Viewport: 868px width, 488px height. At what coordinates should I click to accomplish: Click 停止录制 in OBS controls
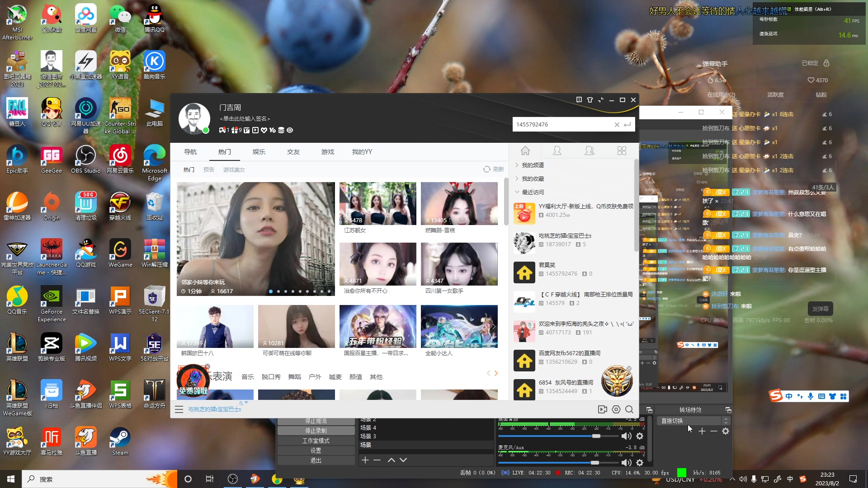316,431
